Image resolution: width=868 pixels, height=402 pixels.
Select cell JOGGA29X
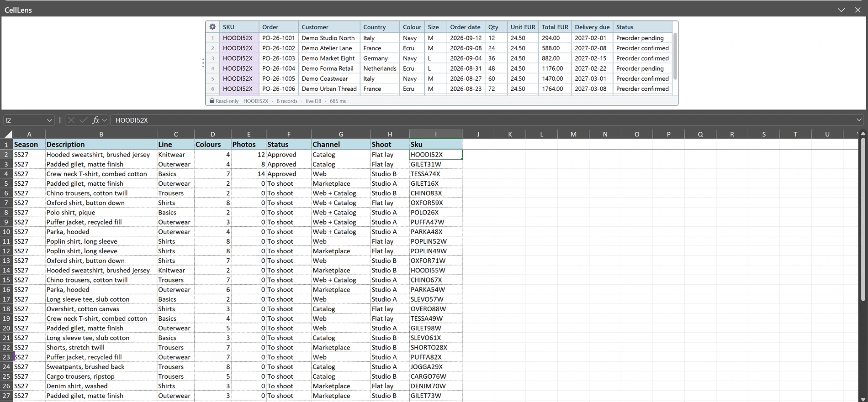[x=436, y=367]
